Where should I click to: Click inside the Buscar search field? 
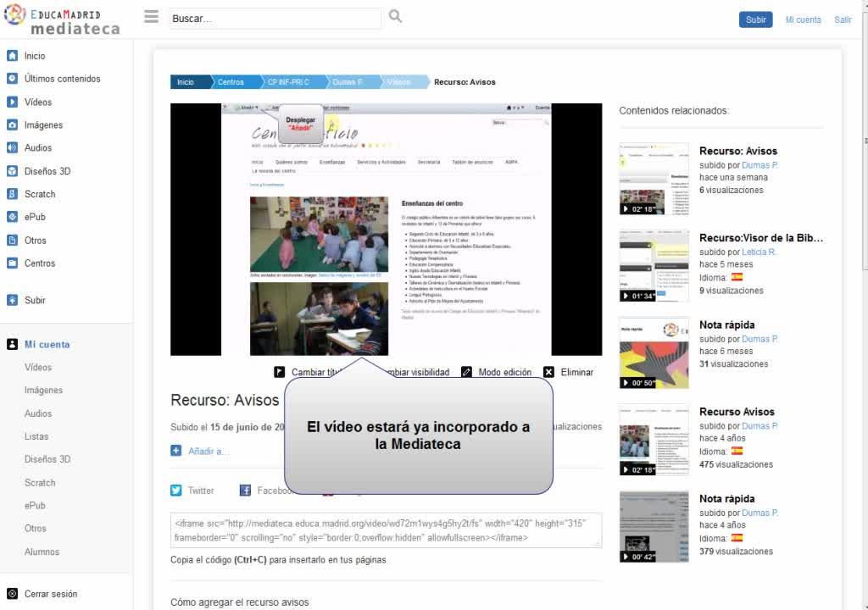coord(275,19)
